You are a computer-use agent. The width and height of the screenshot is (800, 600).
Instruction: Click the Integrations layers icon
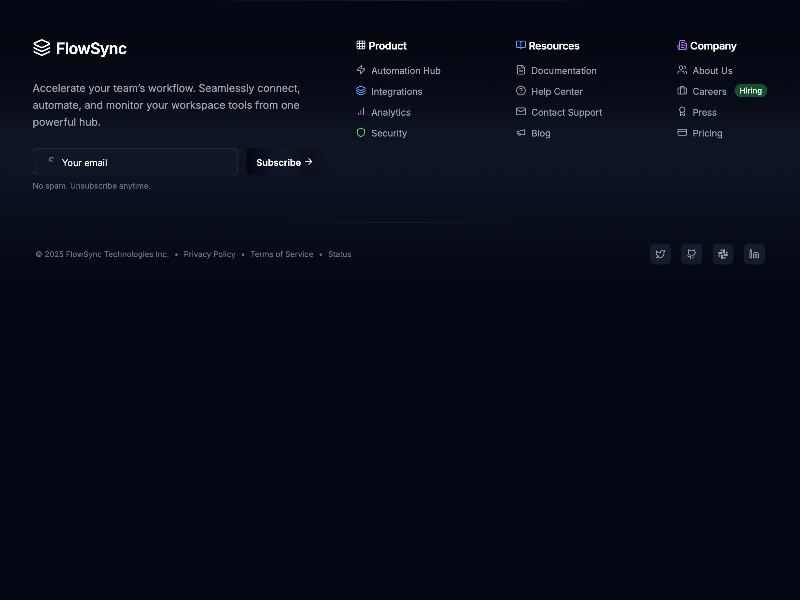(x=361, y=91)
